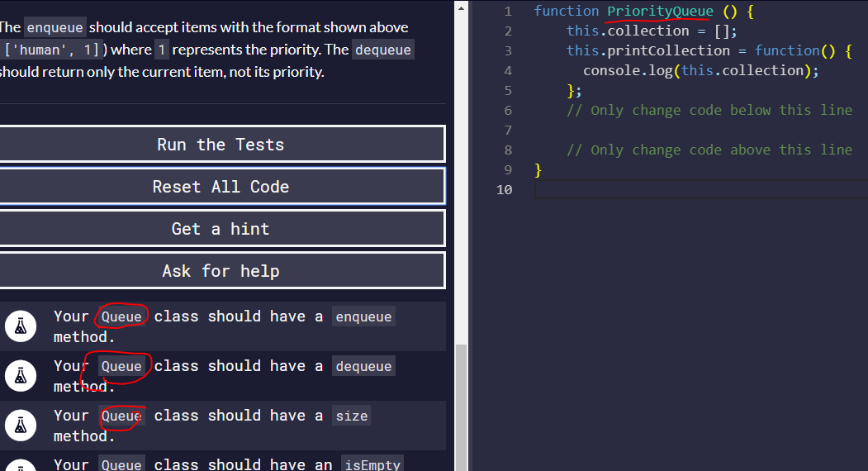868x471 pixels.
Task: Click the scroll-up arrow of instructions panel
Action: 461,7
